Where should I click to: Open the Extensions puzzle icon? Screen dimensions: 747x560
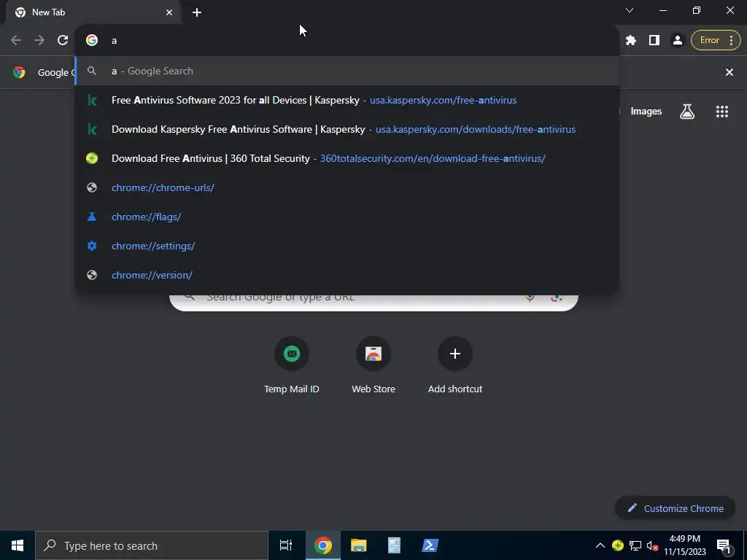click(x=631, y=40)
